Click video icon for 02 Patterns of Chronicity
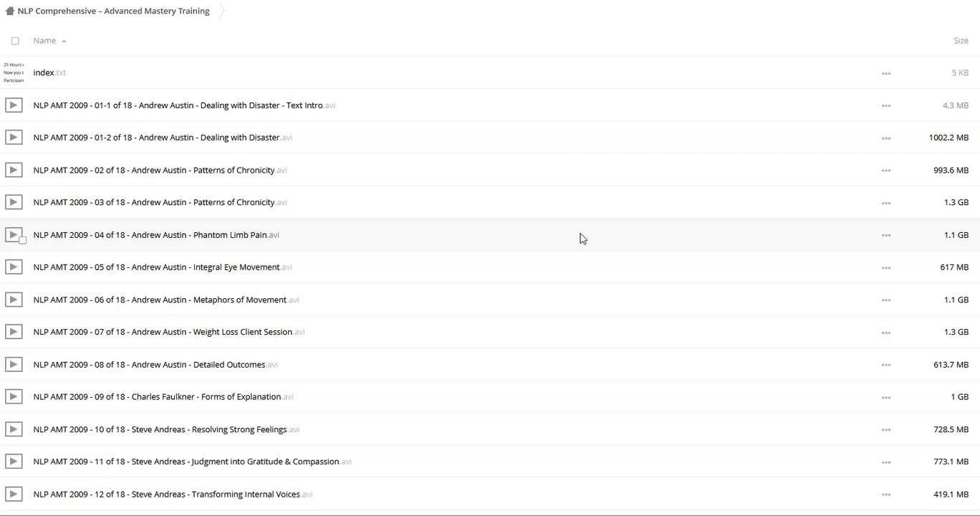This screenshot has width=980, height=516. [x=13, y=171]
